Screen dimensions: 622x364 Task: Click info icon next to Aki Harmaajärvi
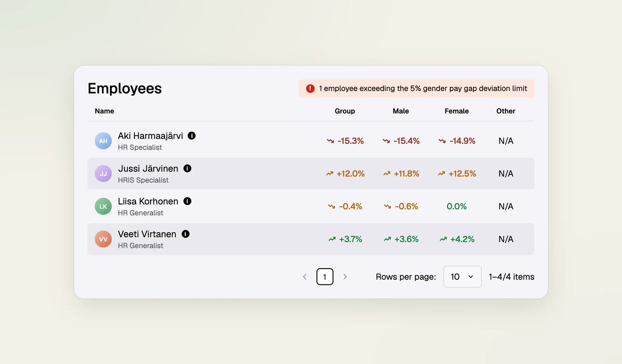click(x=192, y=136)
